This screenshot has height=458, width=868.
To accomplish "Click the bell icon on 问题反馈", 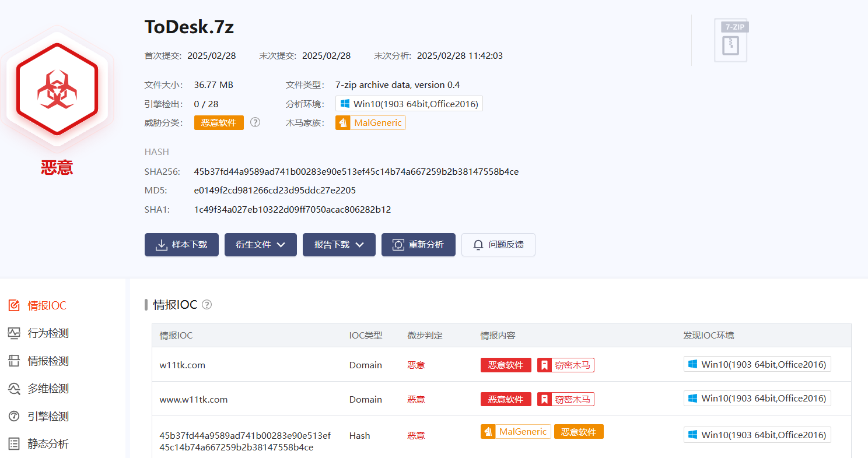I will pos(478,245).
